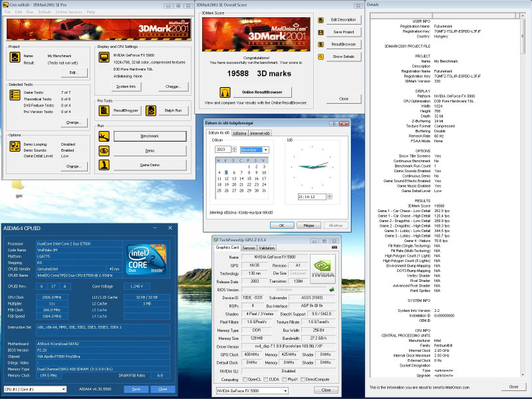Click the Options demo looping icon
This screenshot has width=532, height=399.
15,146
